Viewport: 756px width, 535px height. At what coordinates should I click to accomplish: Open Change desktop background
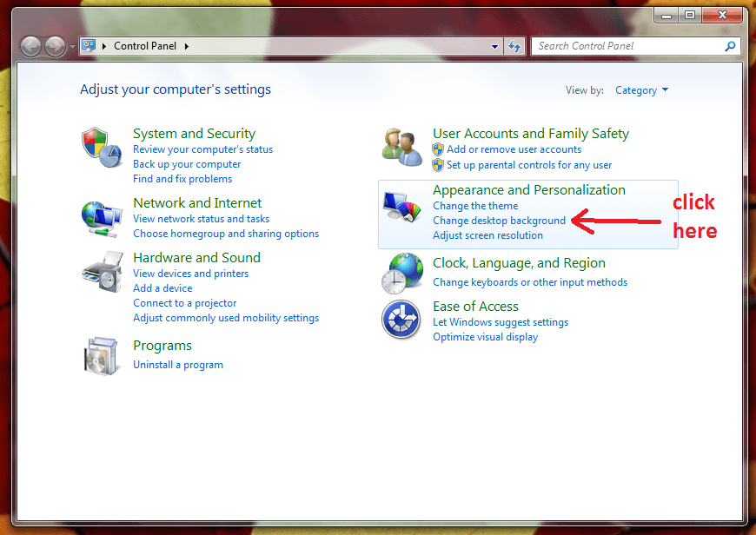click(x=499, y=220)
